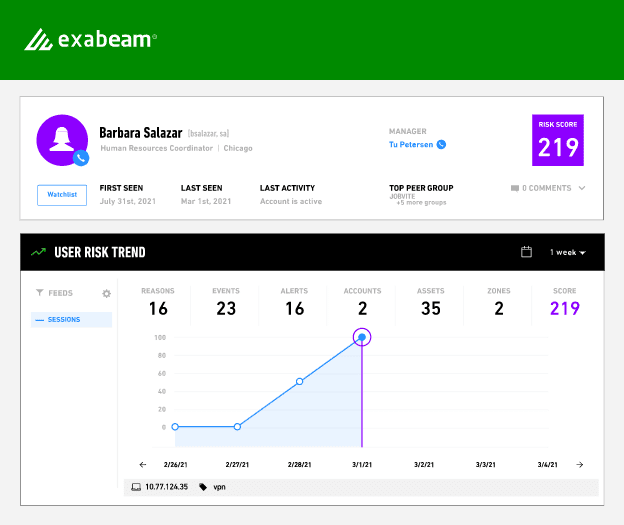Click the First Seen July 31st, 2021 value
Image resolution: width=624 pixels, height=525 pixels.
pyautogui.click(x=127, y=201)
